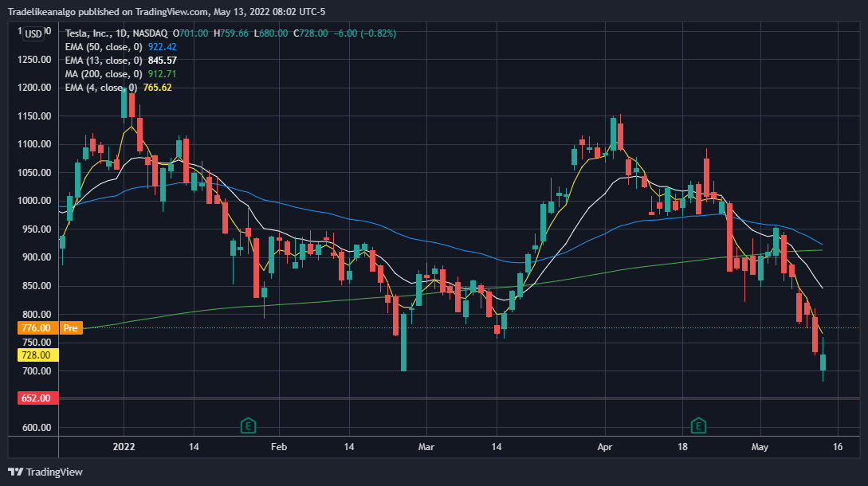Click the Tradelikeanalgo published attribution text
The width and height of the screenshot is (868, 486).
[166, 12]
